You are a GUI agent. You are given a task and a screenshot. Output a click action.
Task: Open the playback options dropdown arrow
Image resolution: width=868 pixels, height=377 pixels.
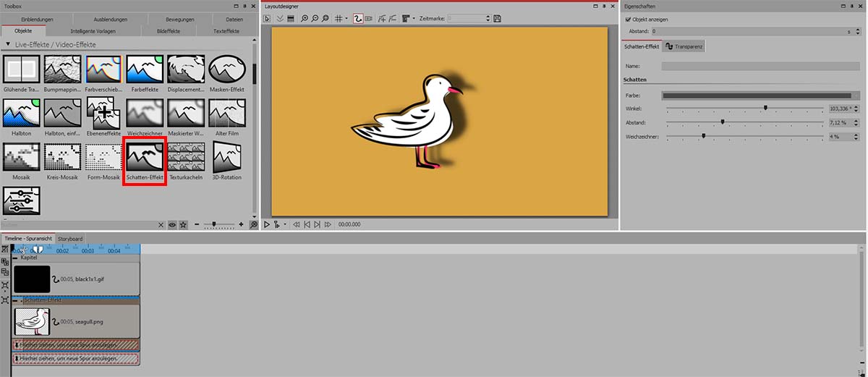(285, 225)
